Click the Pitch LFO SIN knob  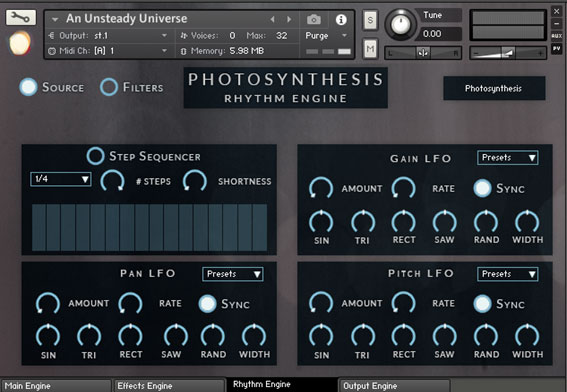click(321, 336)
